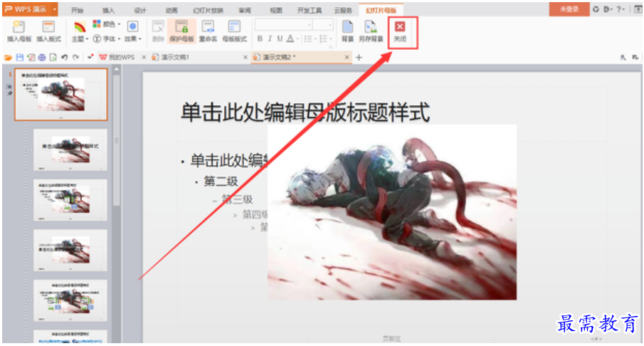Open the 效果 effects dropdown

pos(132,31)
